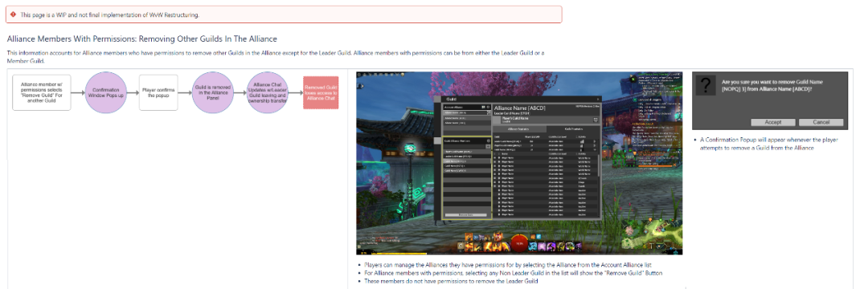The height and width of the screenshot is (289, 868).
Task: Tick the checkbox on second Player Name row
Action: [495, 162]
